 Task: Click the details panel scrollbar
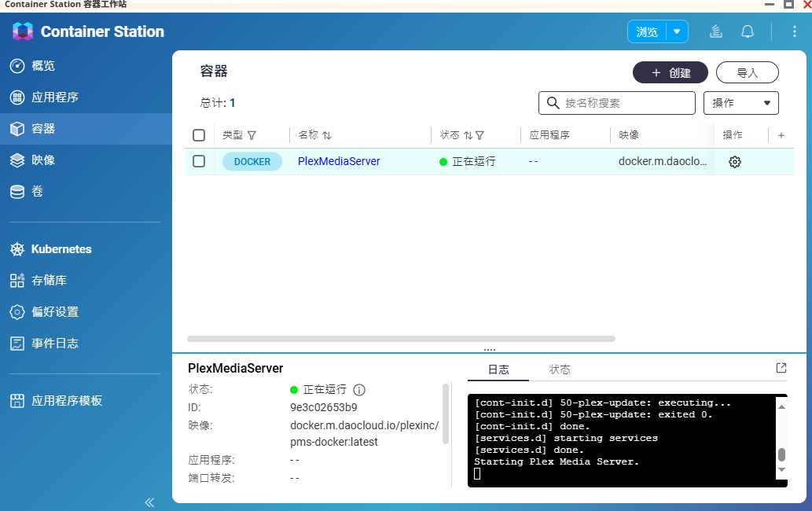446,414
